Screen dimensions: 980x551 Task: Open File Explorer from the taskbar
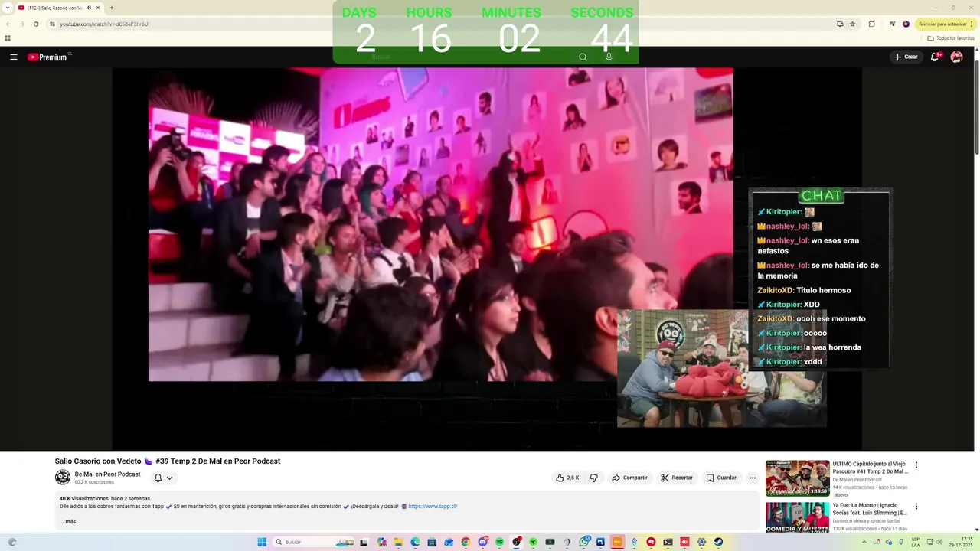pos(397,542)
